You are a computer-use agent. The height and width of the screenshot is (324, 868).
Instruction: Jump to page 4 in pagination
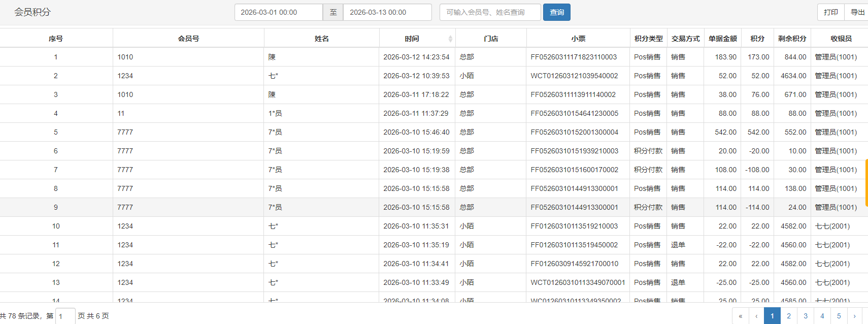[x=822, y=316]
